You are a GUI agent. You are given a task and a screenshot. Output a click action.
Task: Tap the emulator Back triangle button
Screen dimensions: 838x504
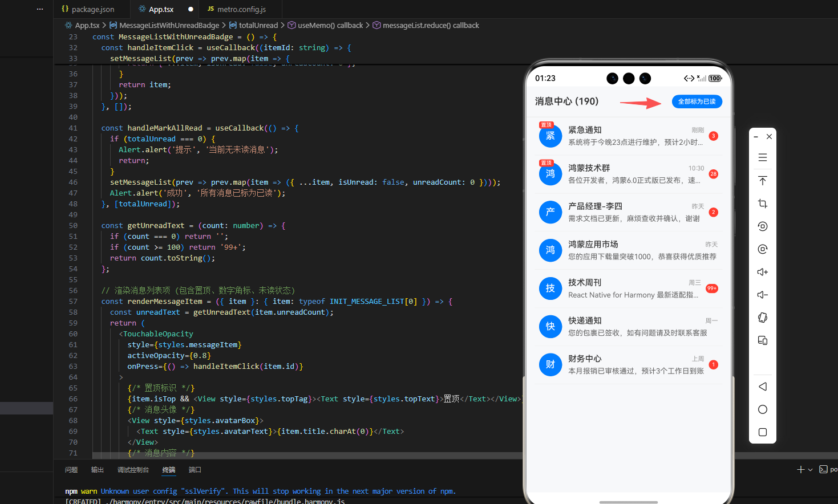762,387
